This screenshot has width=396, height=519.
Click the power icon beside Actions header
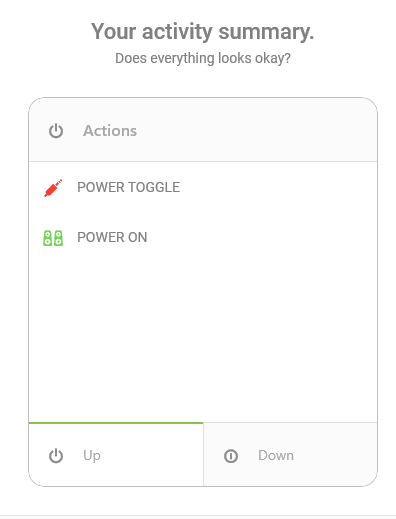pyautogui.click(x=56, y=131)
